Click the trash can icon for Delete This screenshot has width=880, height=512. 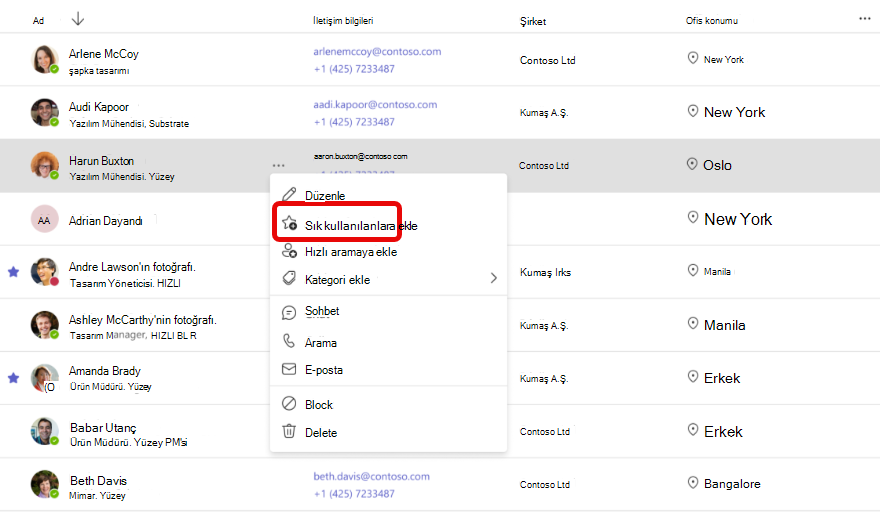pyautogui.click(x=289, y=431)
